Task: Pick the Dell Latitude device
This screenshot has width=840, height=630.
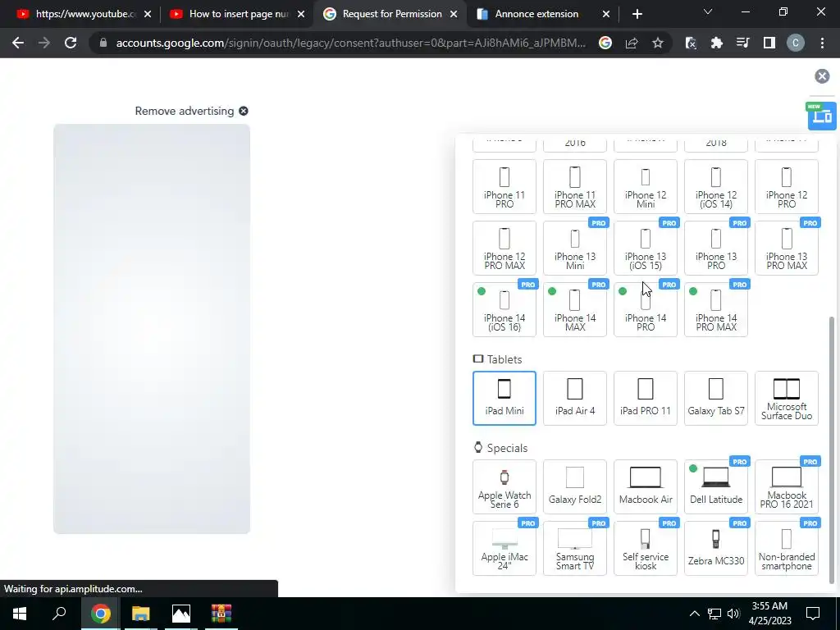Action: tap(715, 486)
